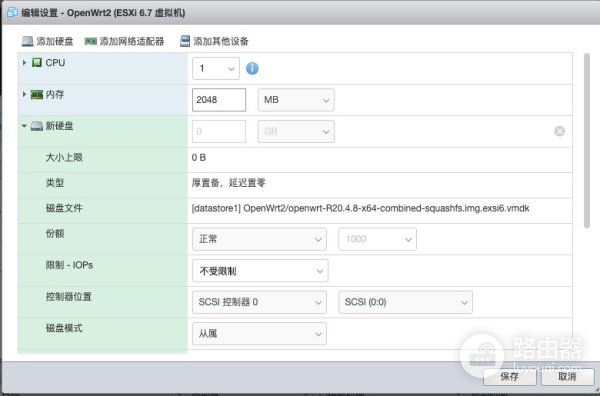Click the Add other device (添加其他设备) label

pyautogui.click(x=221, y=41)
